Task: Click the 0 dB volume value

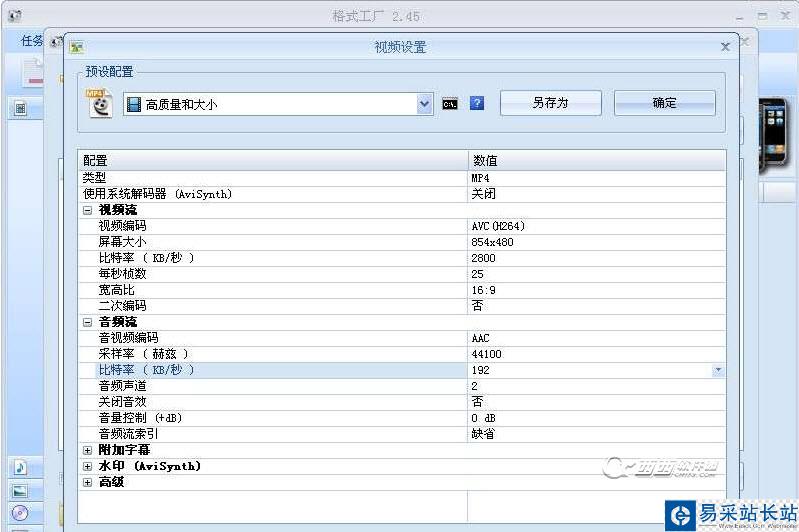Action: pyautogui.click(x=597, y=418)
